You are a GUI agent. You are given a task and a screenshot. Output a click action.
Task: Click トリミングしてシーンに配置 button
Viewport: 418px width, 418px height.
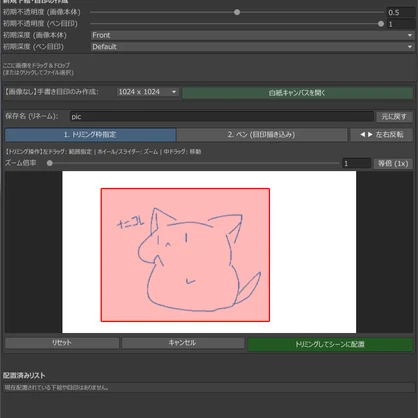[x=330, y=344]
